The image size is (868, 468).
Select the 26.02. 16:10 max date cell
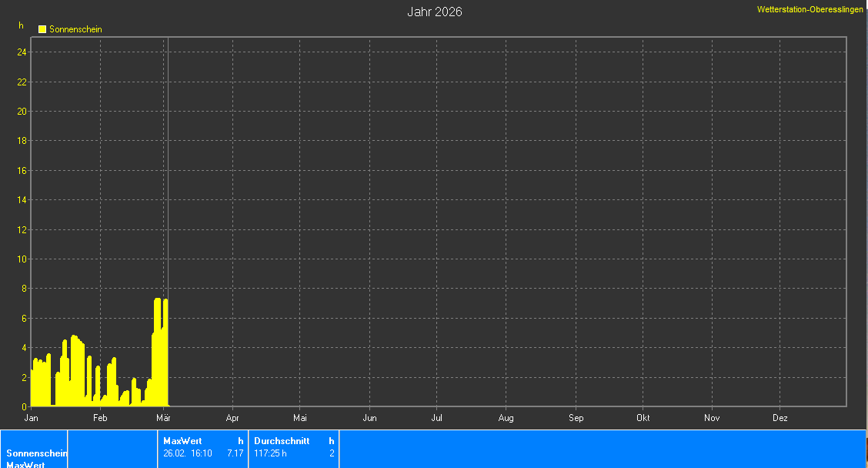188,453
